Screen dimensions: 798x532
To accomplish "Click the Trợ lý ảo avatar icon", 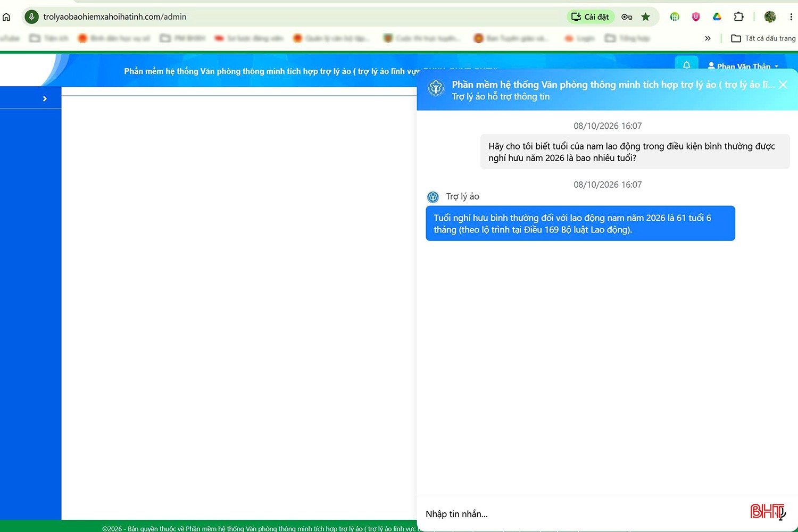I will [433, 197].
